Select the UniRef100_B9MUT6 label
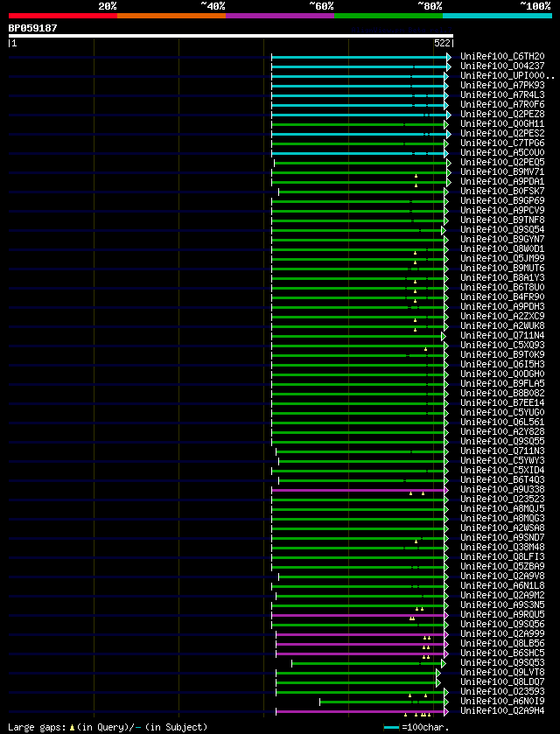The height and width of the screenshot is (734, 560). [502, 269]
